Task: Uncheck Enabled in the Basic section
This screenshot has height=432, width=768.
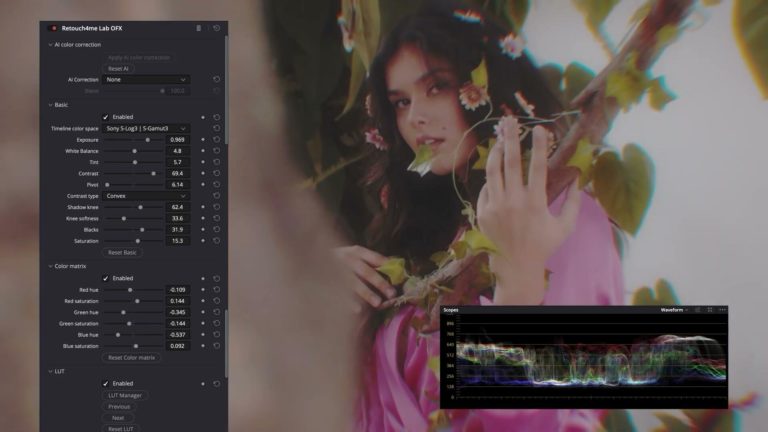Action: point(105,117)
